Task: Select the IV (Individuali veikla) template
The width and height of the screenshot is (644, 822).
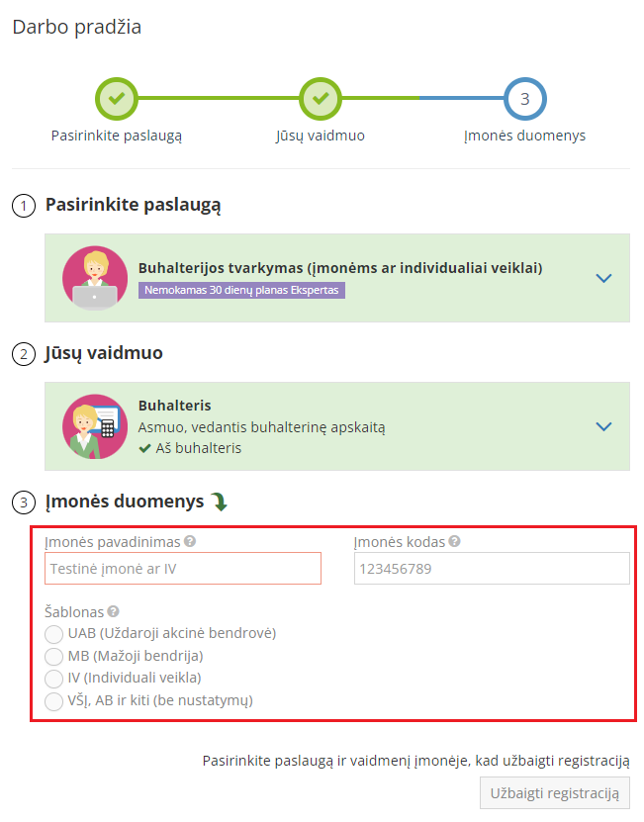Action: tap(55, 680)
